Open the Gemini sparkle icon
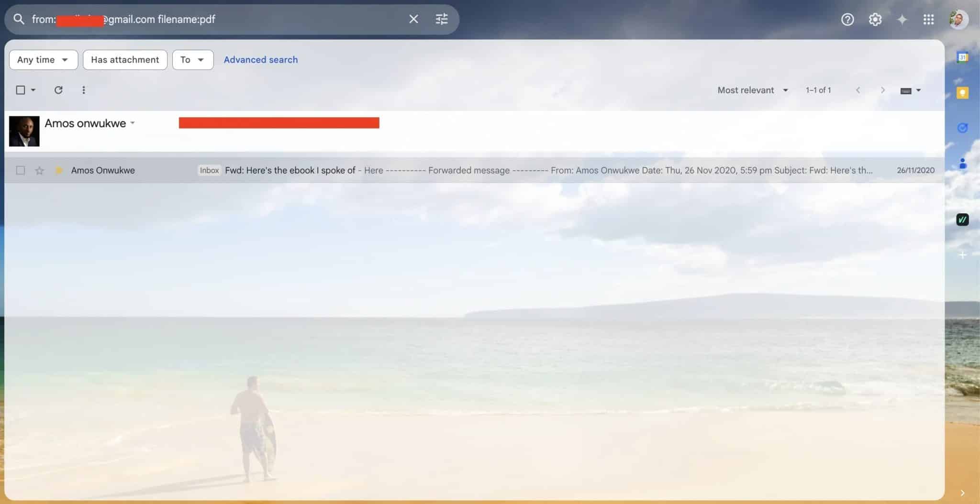980x504 pixels. pyautogui.click(x=902, y=19)
